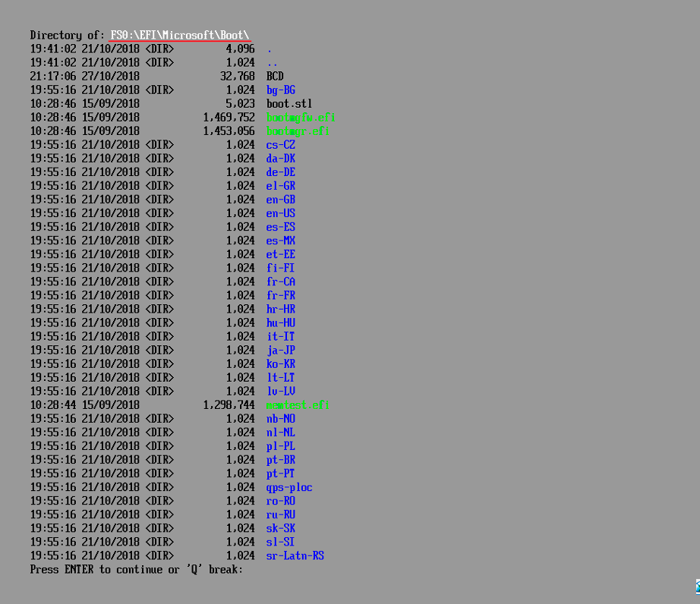Click the bg-BG directory name
The image size is (700, 604).
[x=281, y=90]
